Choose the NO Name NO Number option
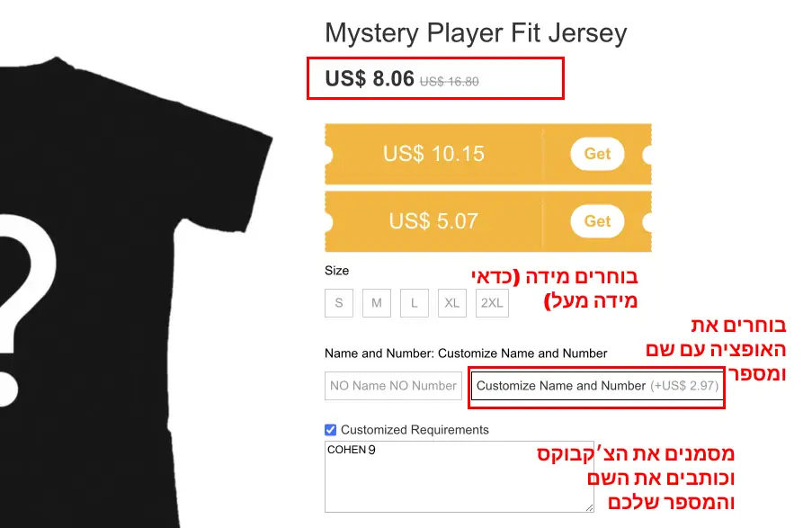Image resolution: width=812 pixels, height=528 pixels. [x=393, y=386]
